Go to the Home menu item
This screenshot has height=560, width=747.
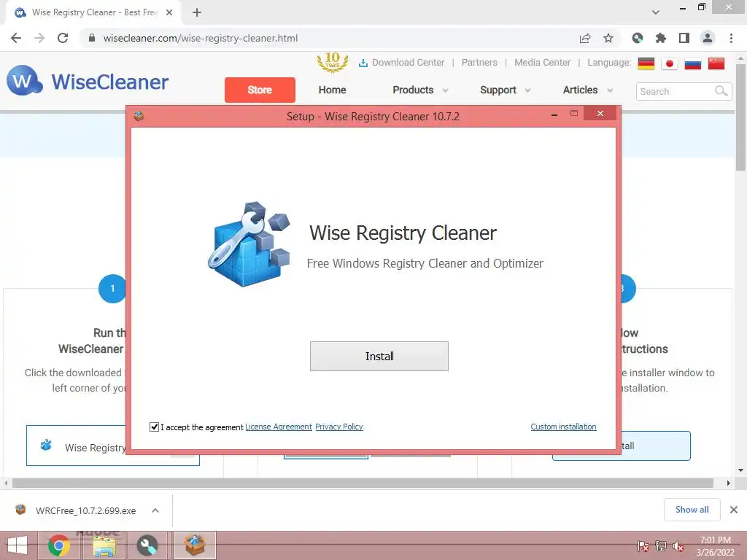332,90
